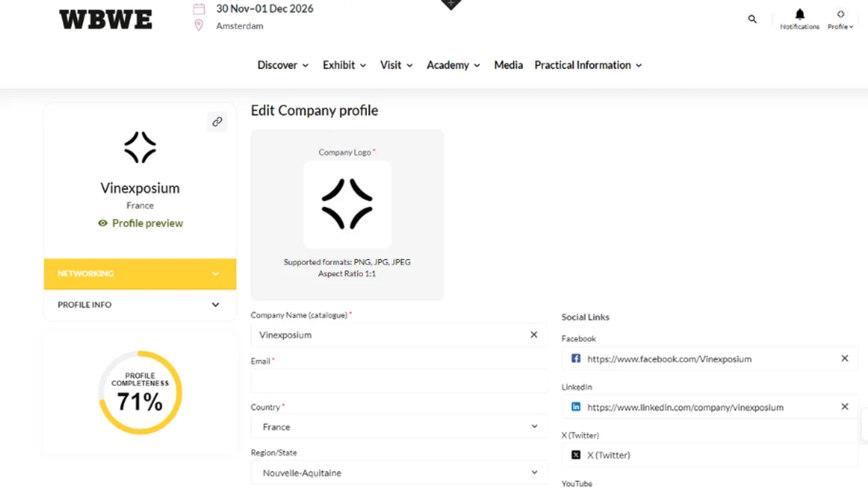
Task: Open the Discover menu
Action: [x=283, y=65]
